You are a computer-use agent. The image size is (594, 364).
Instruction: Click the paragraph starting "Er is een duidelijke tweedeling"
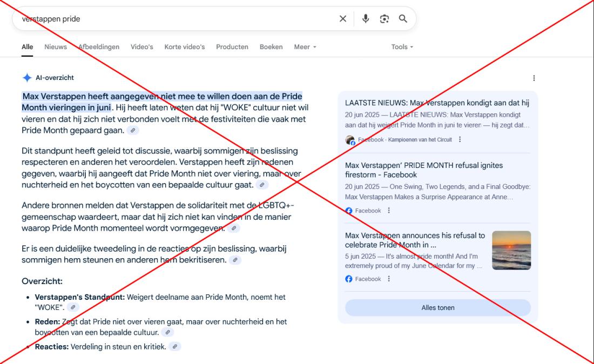coord(154,254)
